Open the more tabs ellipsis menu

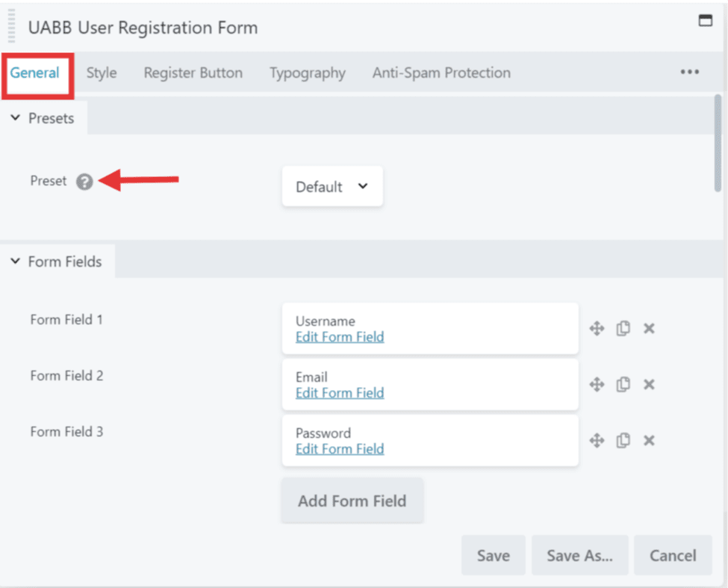(689, 72)
